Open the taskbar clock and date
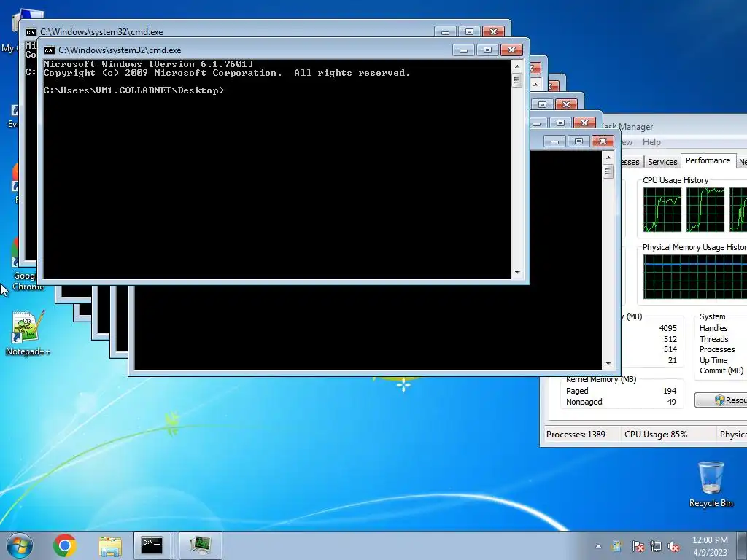This screenshot has width=747, height=560. [710, 546]
